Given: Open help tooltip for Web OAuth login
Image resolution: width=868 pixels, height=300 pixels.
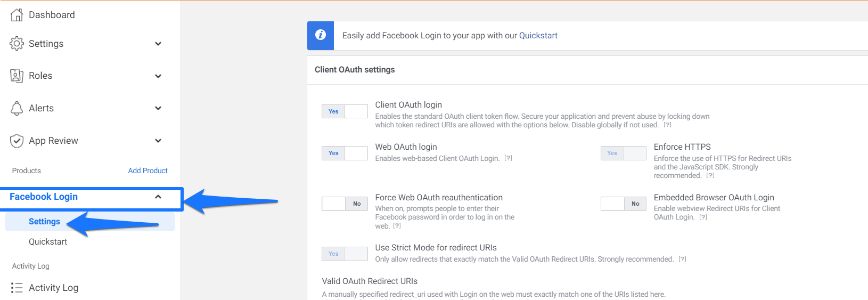Looking at the screenshot, I should tap(508, 158).
